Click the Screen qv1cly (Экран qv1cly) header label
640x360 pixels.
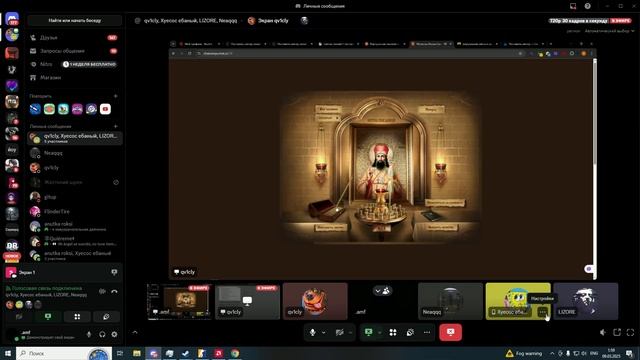coord(273,20)
